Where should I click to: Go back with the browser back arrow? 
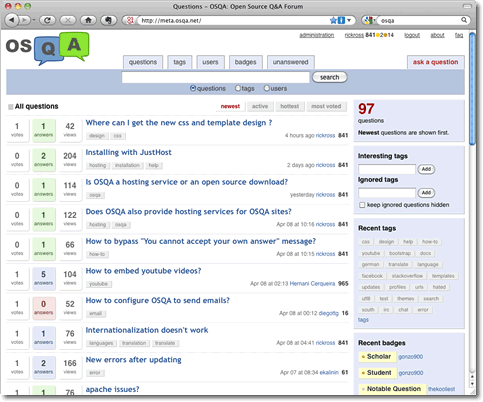coord(12,20)
